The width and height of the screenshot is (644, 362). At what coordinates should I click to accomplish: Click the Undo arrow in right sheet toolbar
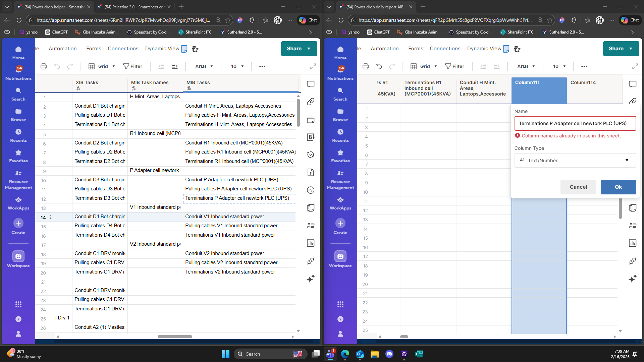[x=379, y=66]
